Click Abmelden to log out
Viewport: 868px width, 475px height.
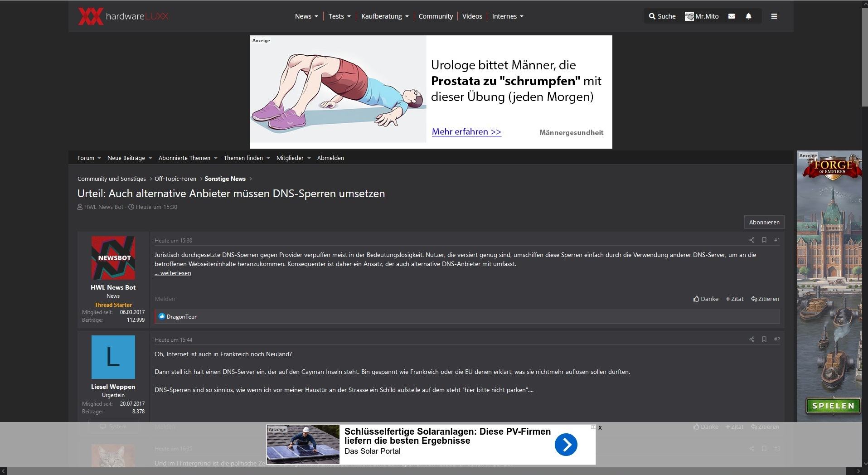[x=330, y=158]
